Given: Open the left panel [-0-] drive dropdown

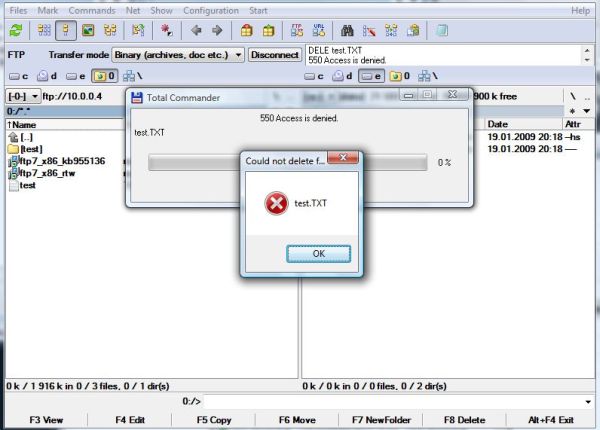Looking at the screenshot, I should [23, 96].
